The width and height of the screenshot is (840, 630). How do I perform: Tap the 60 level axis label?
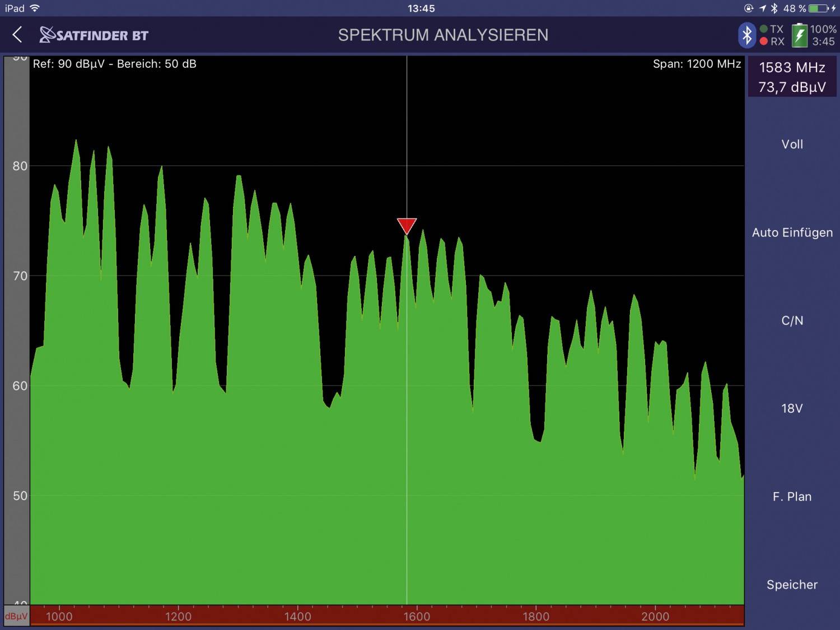coord(20,386)
